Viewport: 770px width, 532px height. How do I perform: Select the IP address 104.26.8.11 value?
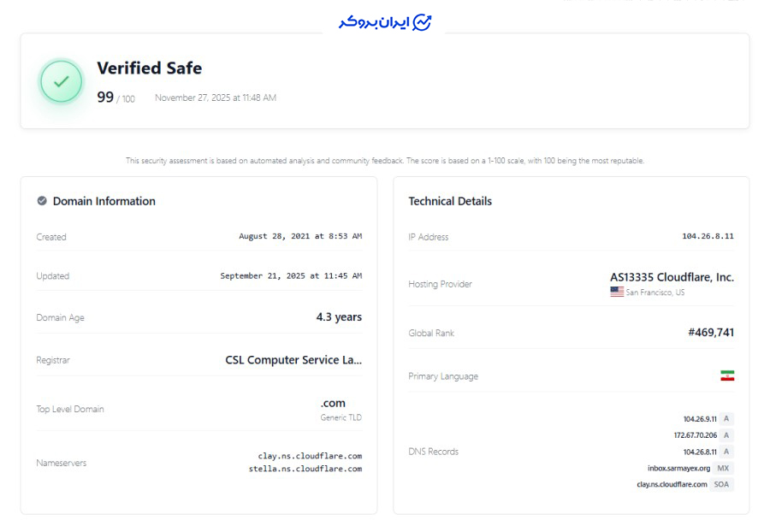click(708, 236)
